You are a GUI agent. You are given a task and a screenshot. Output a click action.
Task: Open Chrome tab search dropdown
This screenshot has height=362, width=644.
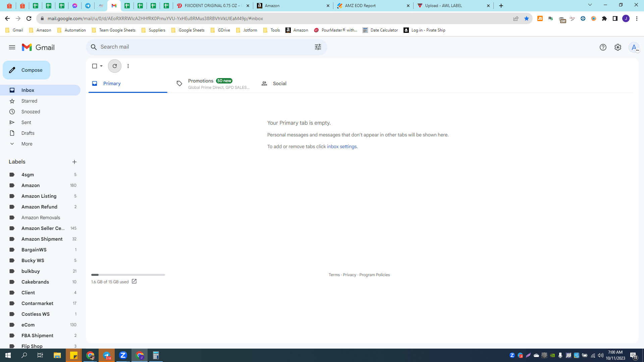(590, 5)
